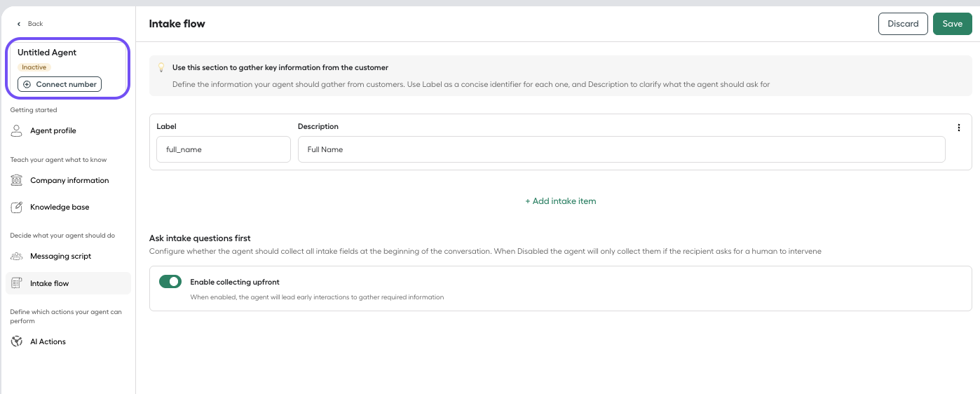Click the Knowledge base edit icon
Viewport: 980px width, 394px height.
[x=17, y=208]
